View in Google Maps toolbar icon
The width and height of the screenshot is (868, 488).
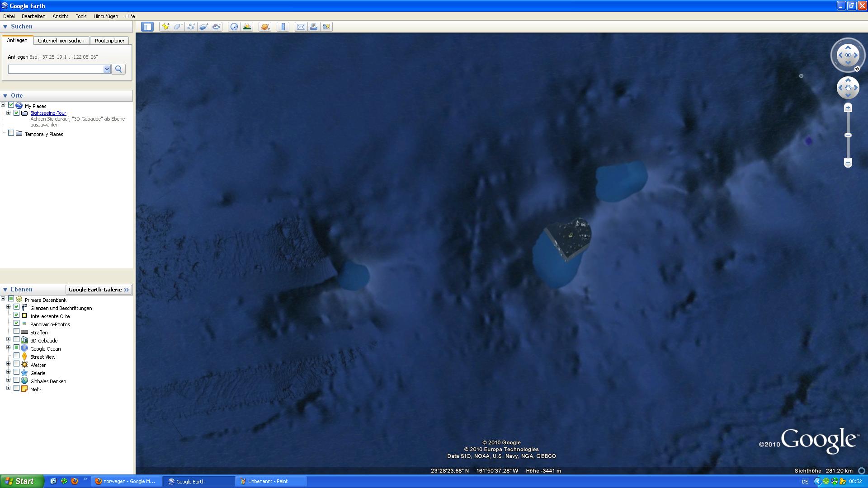click(x=326, y=27)
